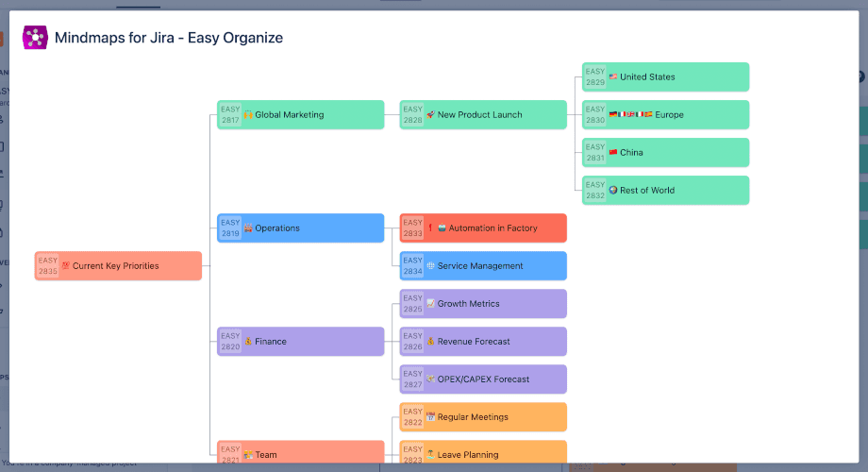
Task: Open the United States node
Action: point(665,77)
